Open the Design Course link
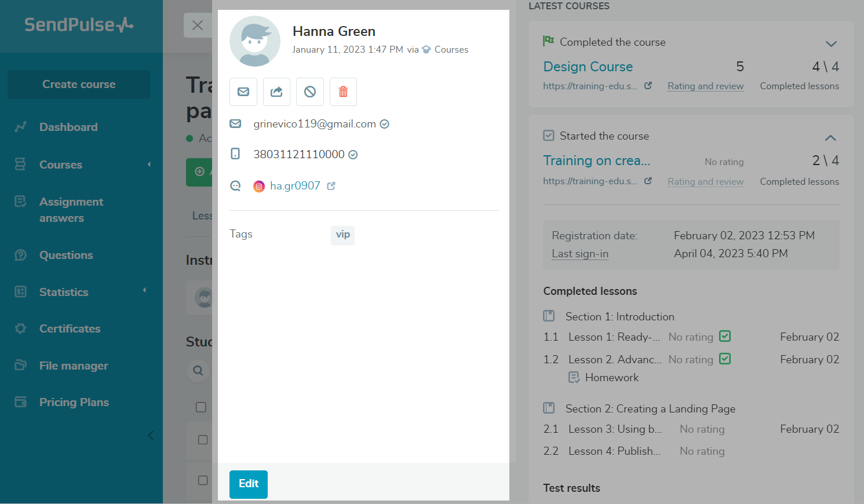 click(x=588, y=67)
